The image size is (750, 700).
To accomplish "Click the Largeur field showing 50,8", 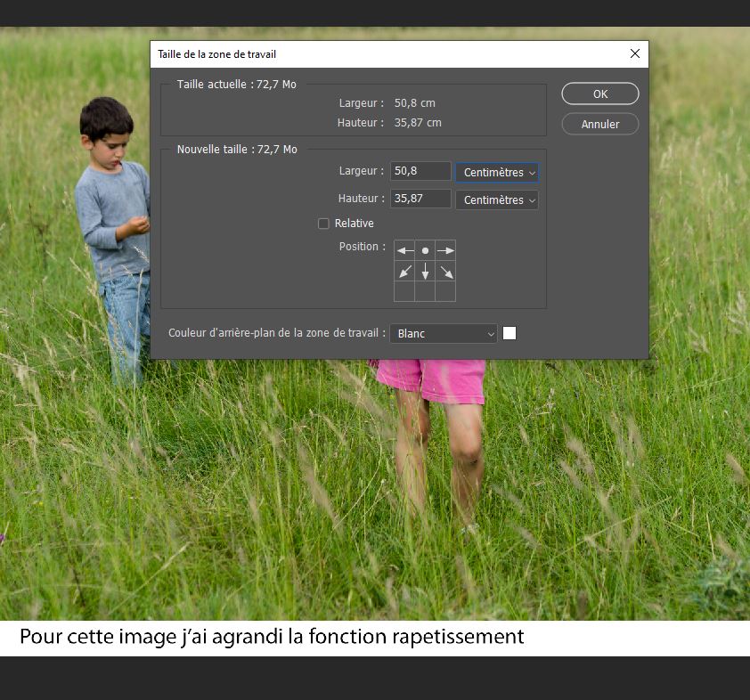I will tap(420, 171).
